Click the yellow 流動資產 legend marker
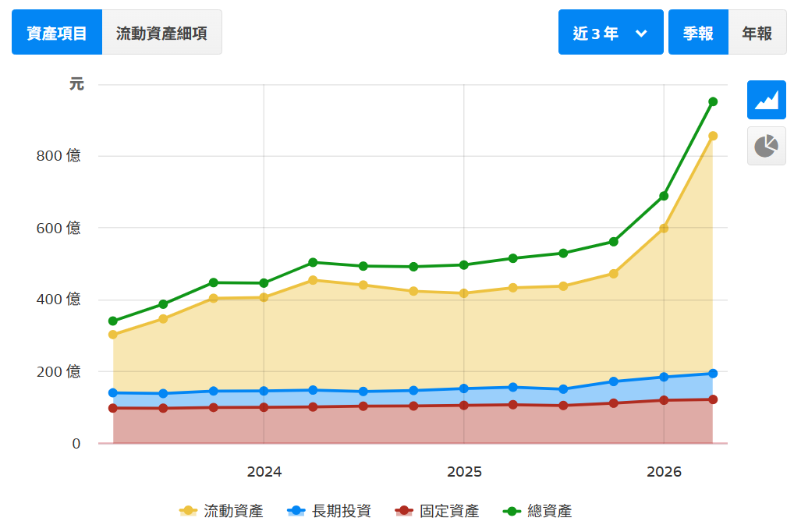The width and height of the screenshot is (794, 532). [x=189, y=511]
